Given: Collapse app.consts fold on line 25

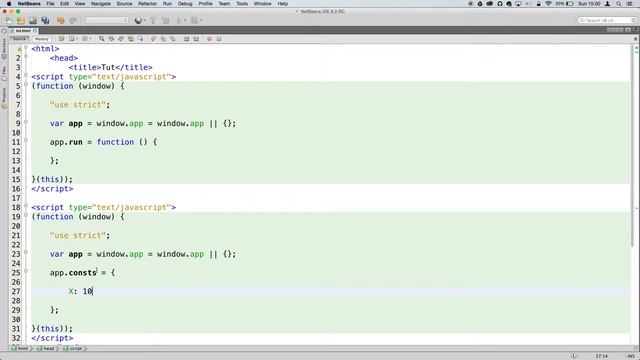Looking at the screenshot, I should (26, 271).
